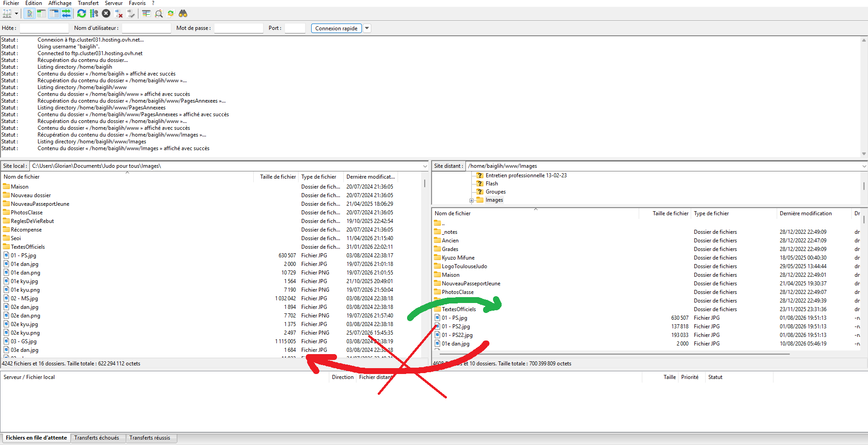This screenshot has width=868, height=445.
Task: Open directory listing filters icon
Action: 146,14
